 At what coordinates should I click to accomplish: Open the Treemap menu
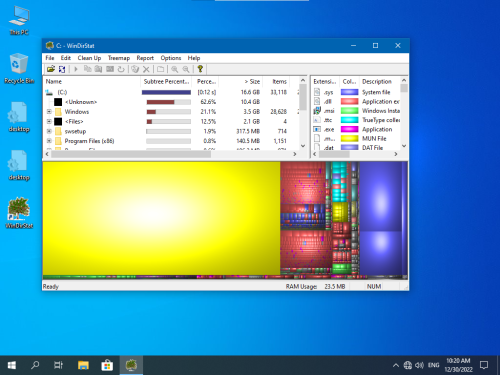119,58
